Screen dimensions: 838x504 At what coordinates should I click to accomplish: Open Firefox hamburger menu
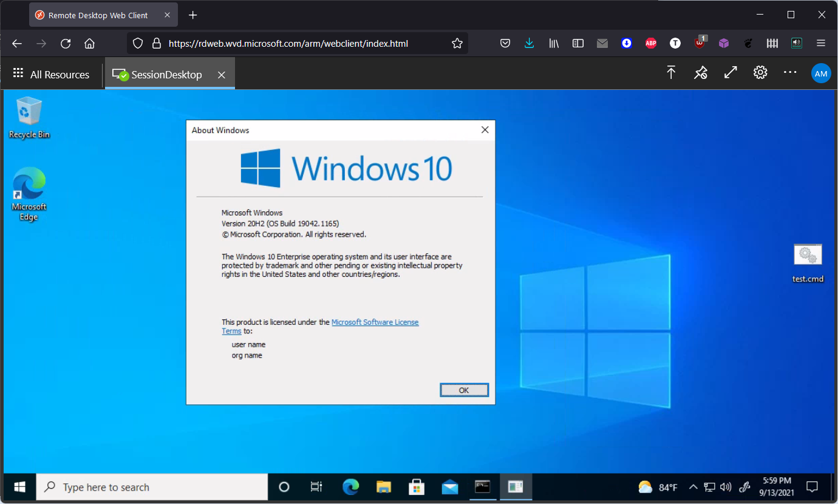point(821,43)
